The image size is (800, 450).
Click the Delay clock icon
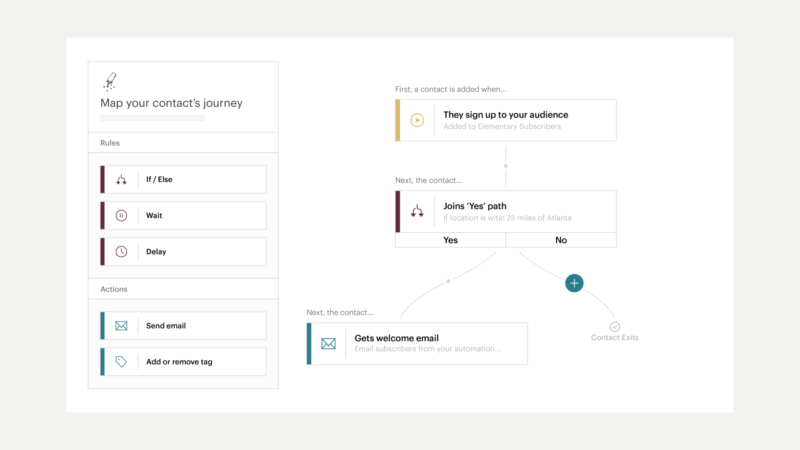(x=121, y=251)
